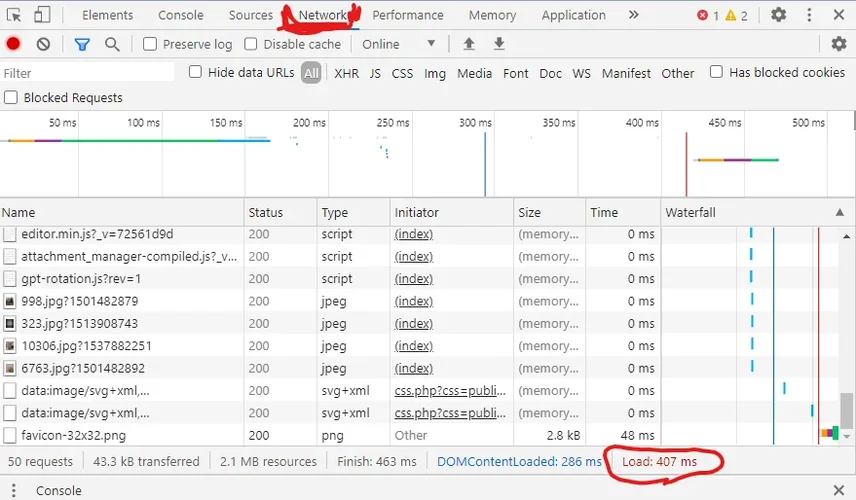Click the inspect element picker icon

pos(14,15)
